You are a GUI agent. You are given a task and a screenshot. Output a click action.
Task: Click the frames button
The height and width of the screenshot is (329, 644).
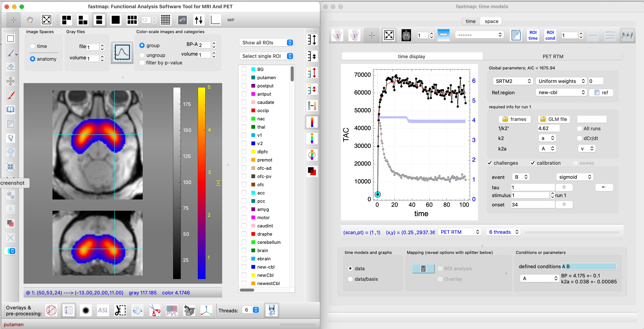[x=515, y=119]
